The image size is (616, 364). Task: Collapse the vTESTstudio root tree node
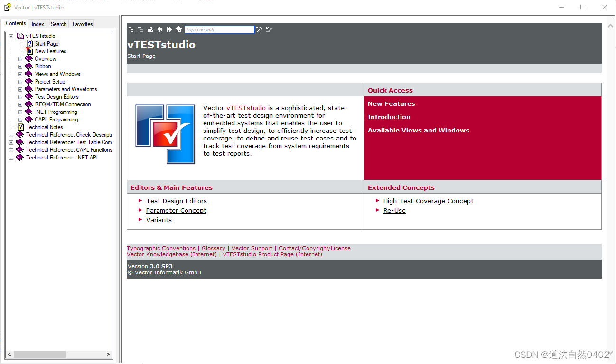tap(10, 36)
